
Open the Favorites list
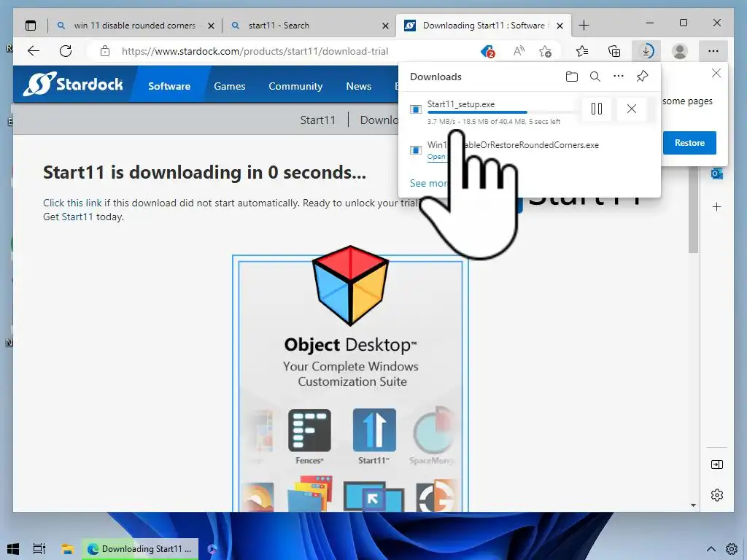[x=581, y=51]
